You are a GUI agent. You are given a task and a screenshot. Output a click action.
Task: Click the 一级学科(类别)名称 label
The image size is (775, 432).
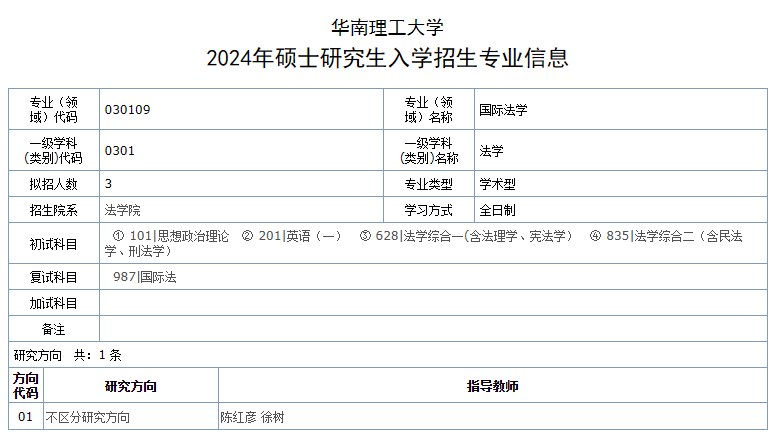pyautogui.click(x=429, y=151)
